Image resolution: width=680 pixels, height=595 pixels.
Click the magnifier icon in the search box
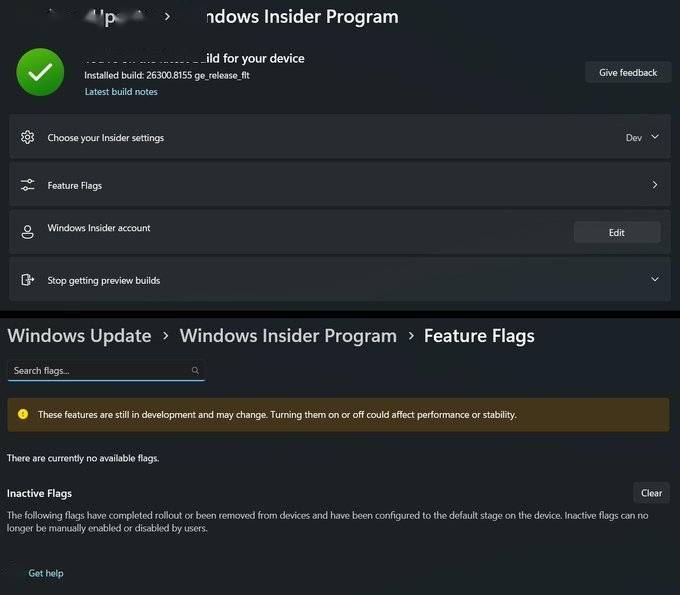click(195, 370)
